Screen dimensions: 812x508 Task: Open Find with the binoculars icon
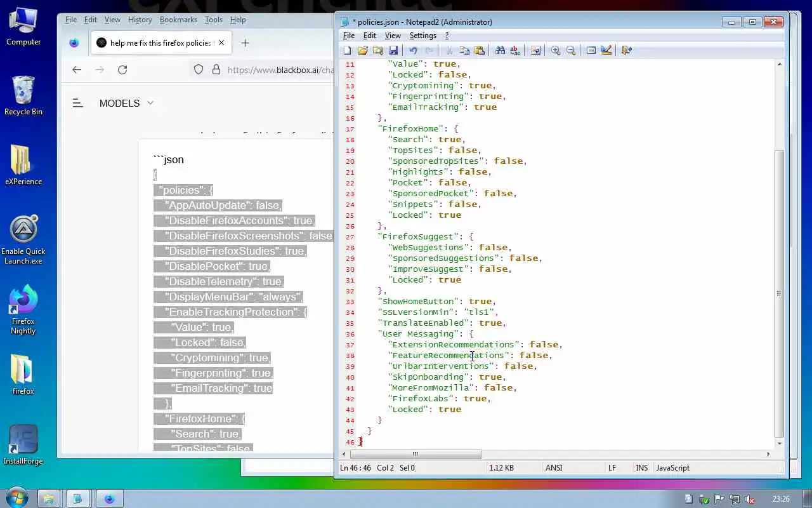coord(500,50)
